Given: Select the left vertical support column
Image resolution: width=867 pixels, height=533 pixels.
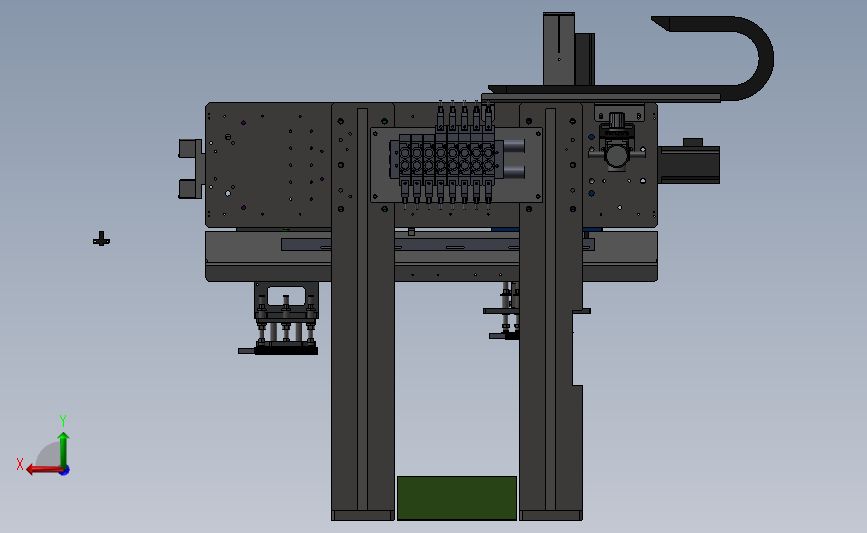Looking at the screenshot, I should (x=363, y=311).
